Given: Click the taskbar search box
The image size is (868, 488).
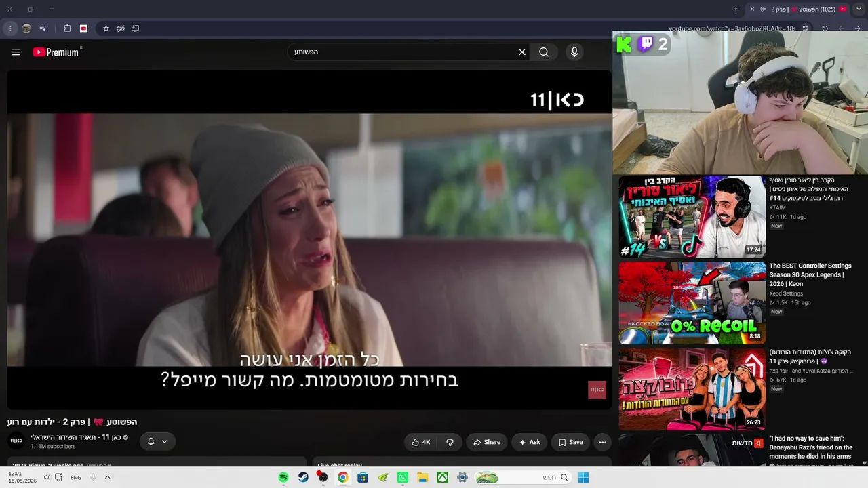Looking at the screenshot, I should pos(523,477).
